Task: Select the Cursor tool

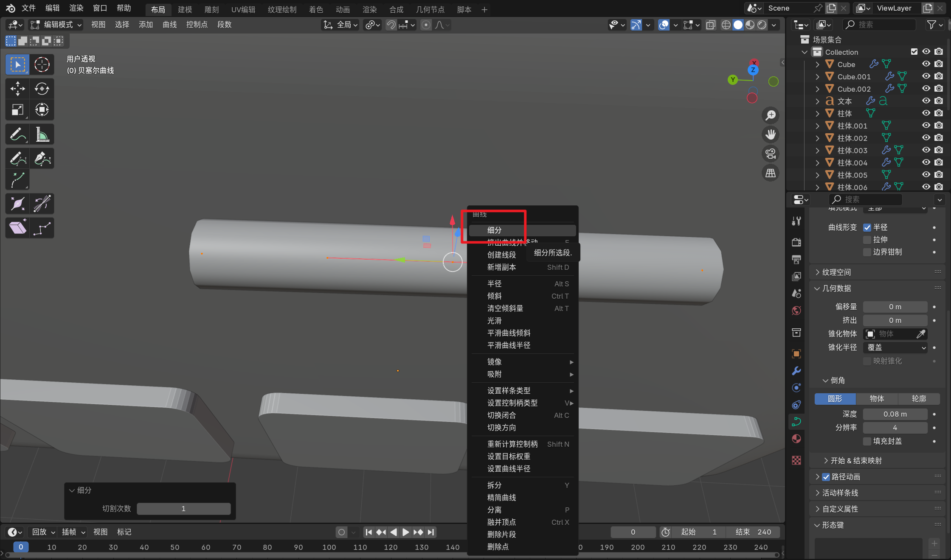Action: click(x=42, y=64)
